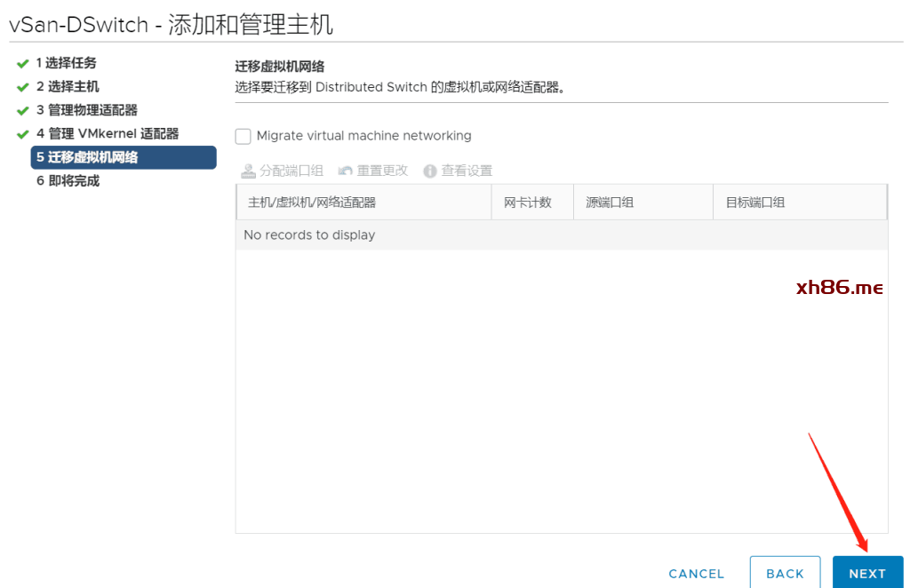Click the view settings info icon
The height and width of the screenshot is (588, 910).
coord(430,171)
